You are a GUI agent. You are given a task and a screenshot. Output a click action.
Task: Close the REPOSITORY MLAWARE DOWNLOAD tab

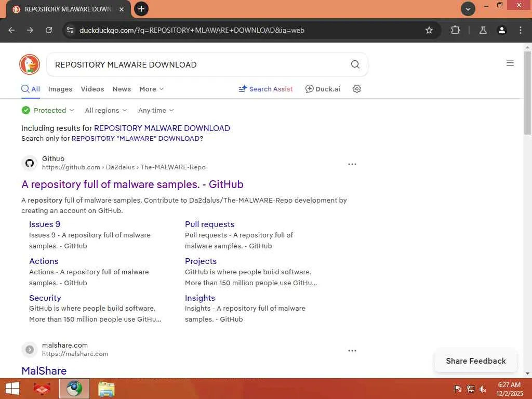[x=122, y=9]
